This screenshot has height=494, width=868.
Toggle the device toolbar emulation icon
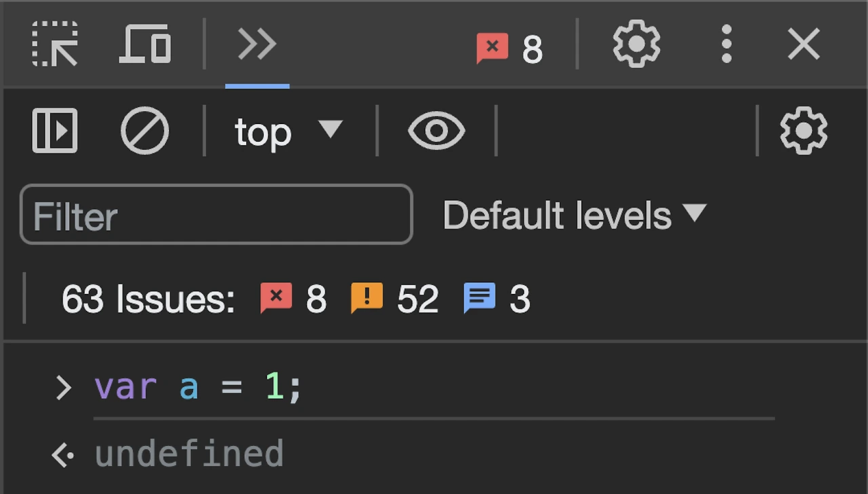point(145,45)
